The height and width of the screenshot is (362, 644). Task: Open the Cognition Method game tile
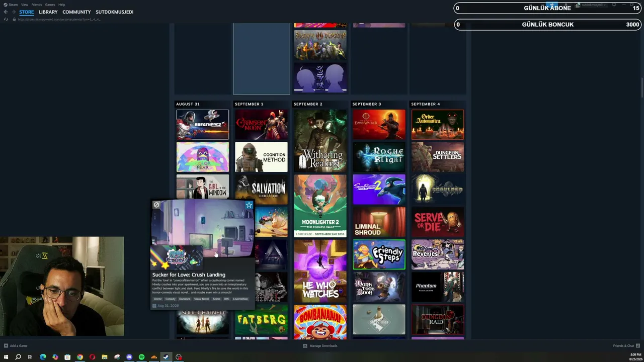tap(261, 157)
